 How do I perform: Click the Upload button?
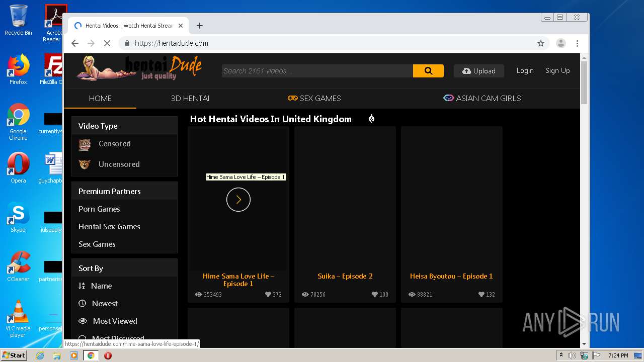coord(479,71)
